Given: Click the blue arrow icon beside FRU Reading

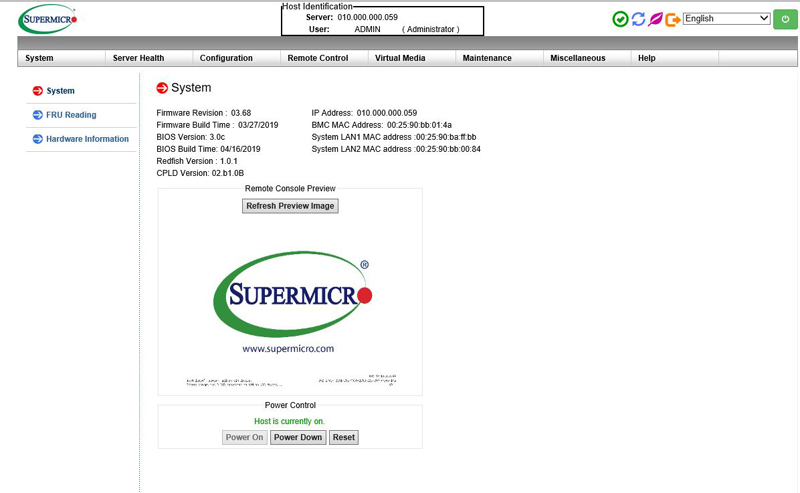Looking at the screenshot, I should click(x=38, y=115).
